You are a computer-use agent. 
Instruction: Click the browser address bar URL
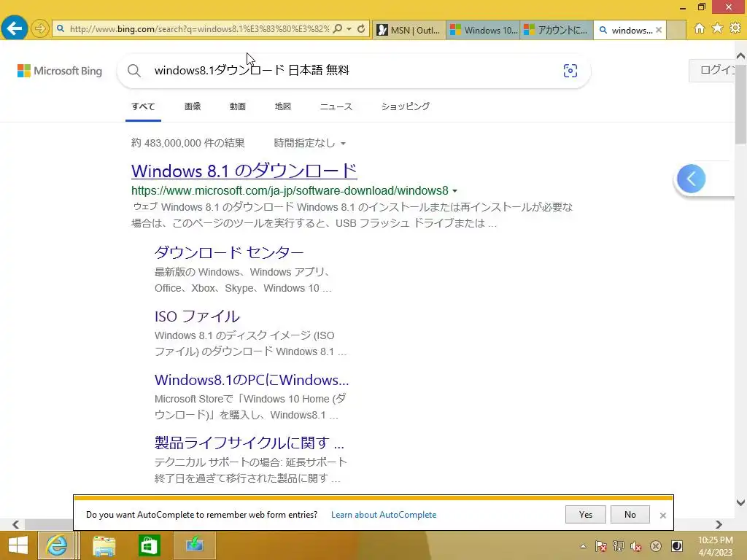(199, 29)
